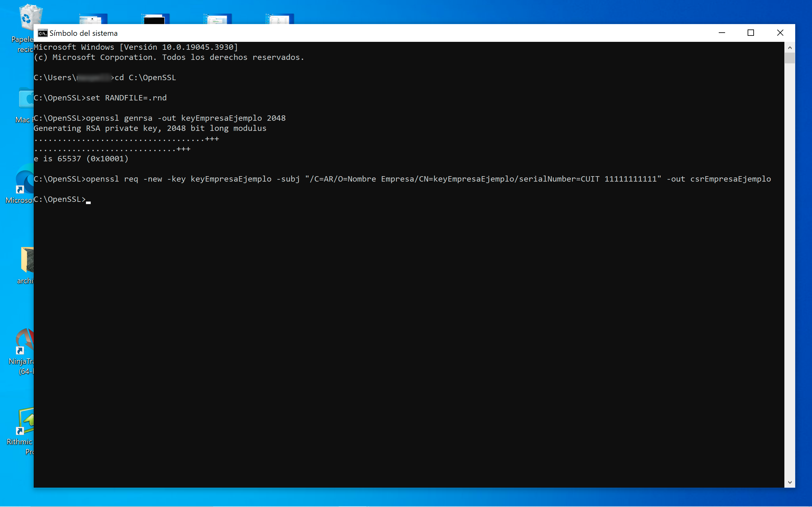Select the archi folder icon

(x=27, y=260)
